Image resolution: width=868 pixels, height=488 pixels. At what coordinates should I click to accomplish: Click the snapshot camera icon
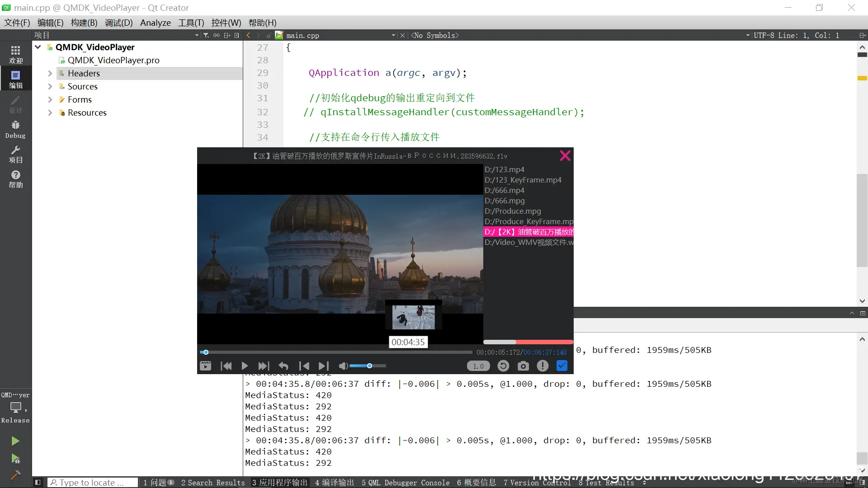coord(523,366)
